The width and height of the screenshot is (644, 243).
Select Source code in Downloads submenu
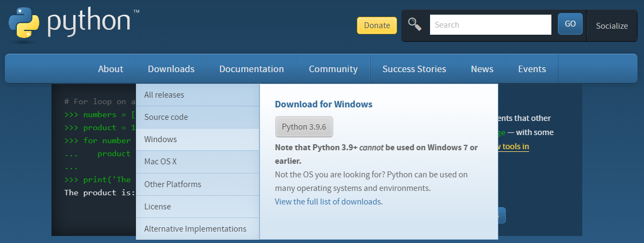click(x=198, y=117)
